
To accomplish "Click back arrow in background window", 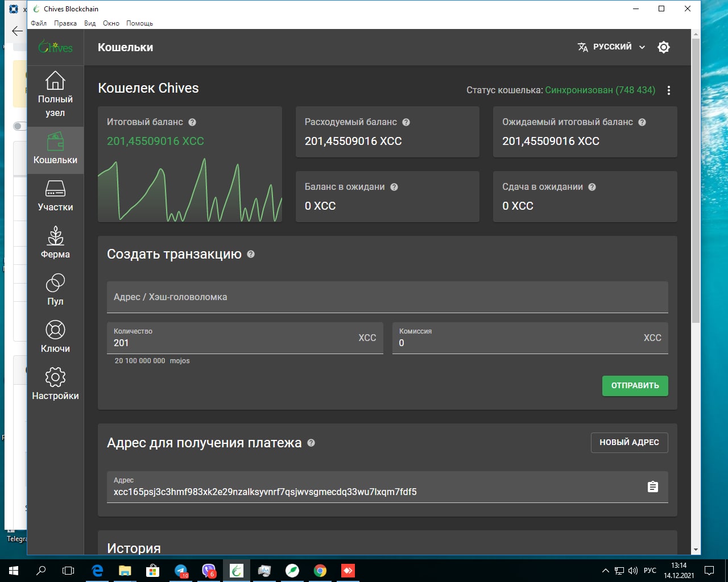I will pyautogui.click(x=18, y=31).
